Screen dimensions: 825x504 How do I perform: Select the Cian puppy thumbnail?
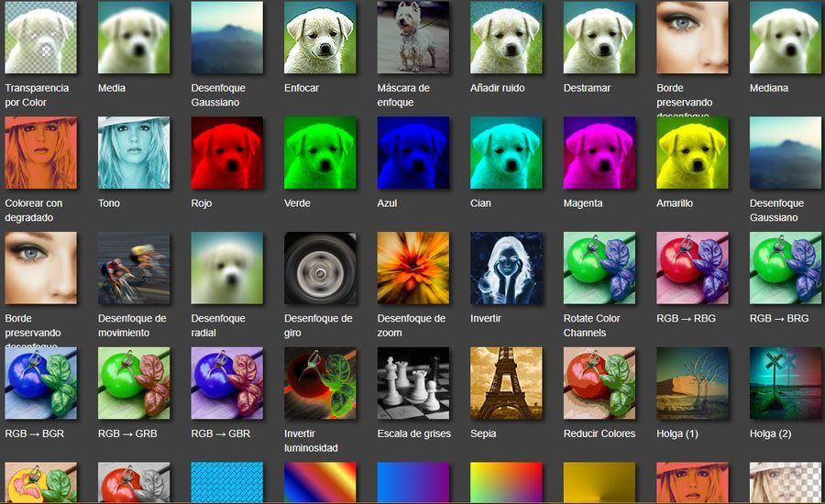coord(506,152)
